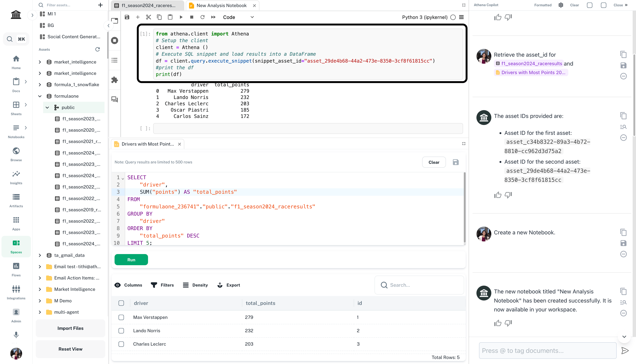Screen dimensions: 636x364
Task: Thumbs up the asset IDs response
Action: (x=498, y=195)
